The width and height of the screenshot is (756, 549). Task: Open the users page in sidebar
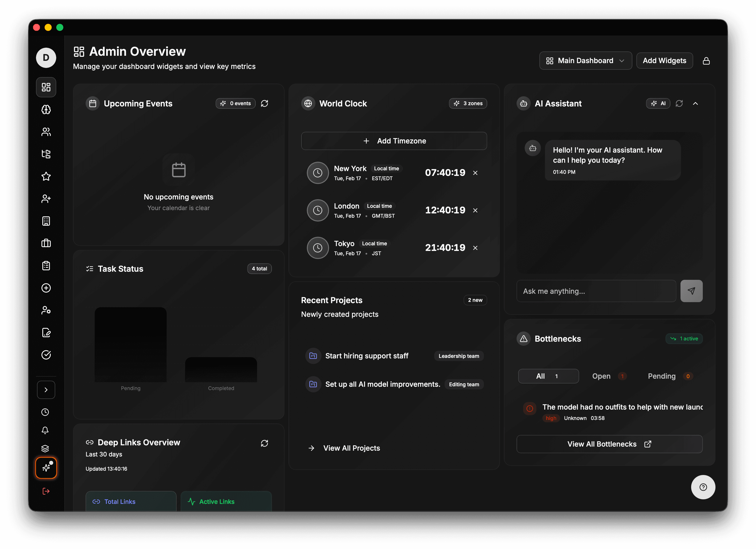coord(46,132)
